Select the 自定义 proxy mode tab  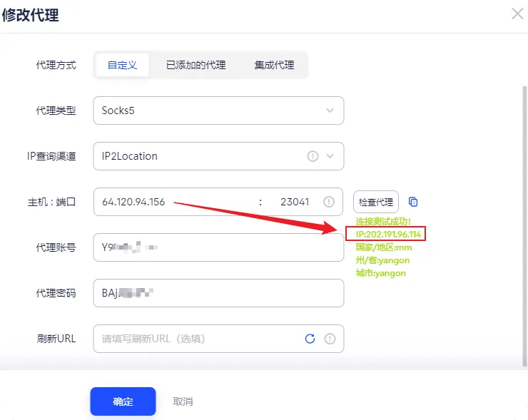pos(122,65)
